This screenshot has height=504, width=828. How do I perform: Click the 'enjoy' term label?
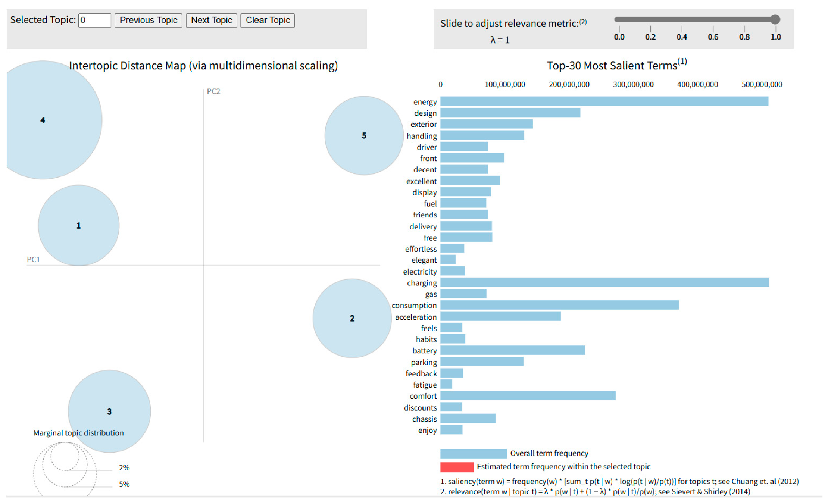pos(427,430)
